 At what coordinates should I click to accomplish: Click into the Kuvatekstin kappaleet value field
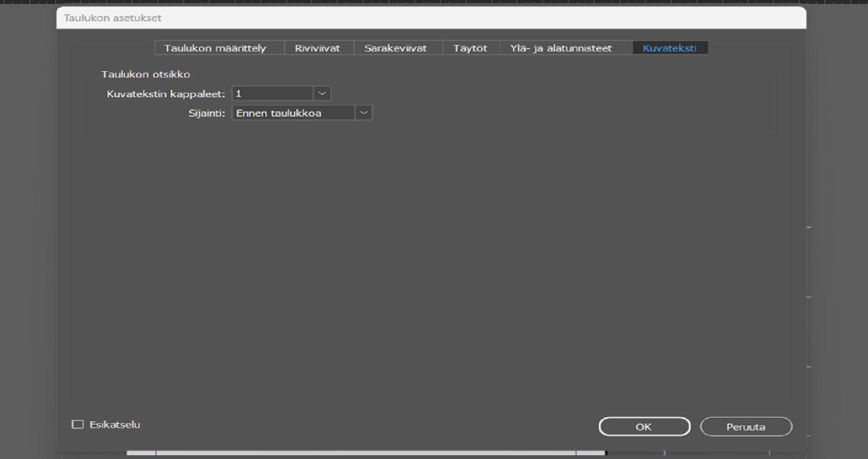(x=273, y=93)
